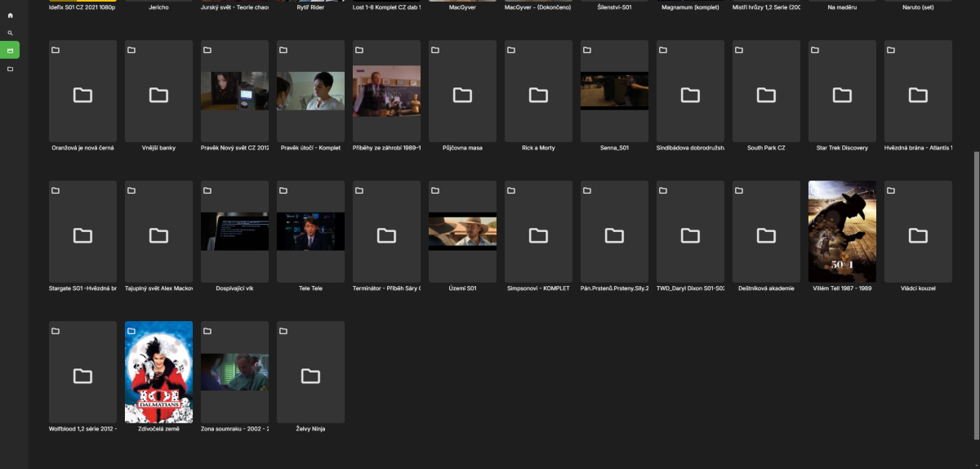Screen dimensions: 980x469
Task: Select the green highlighted sidebar library icon
Action: click(x=10, y=51)
